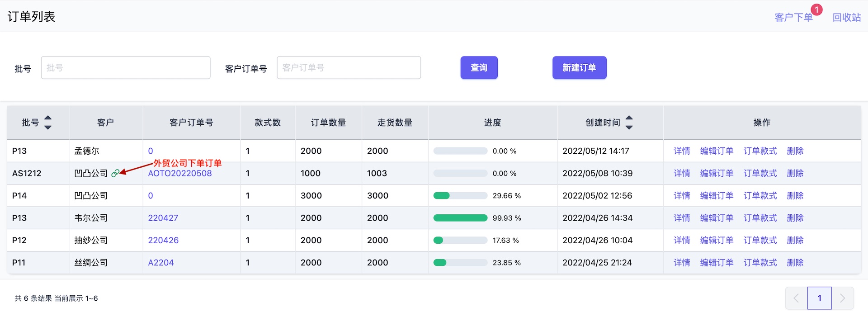Click the 进度 column header
The width and height of the screenshot is (868, 312).
pyautogui.click(x=492, y=123)
